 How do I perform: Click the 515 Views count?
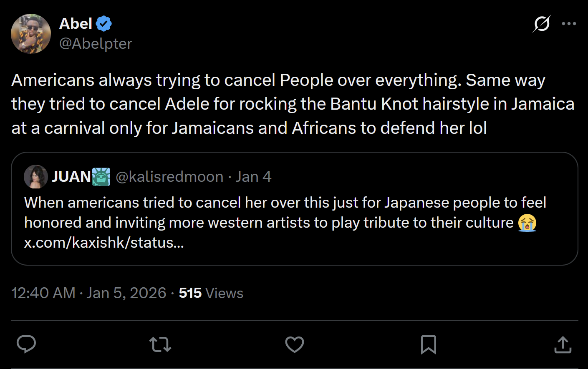point(211,293)
